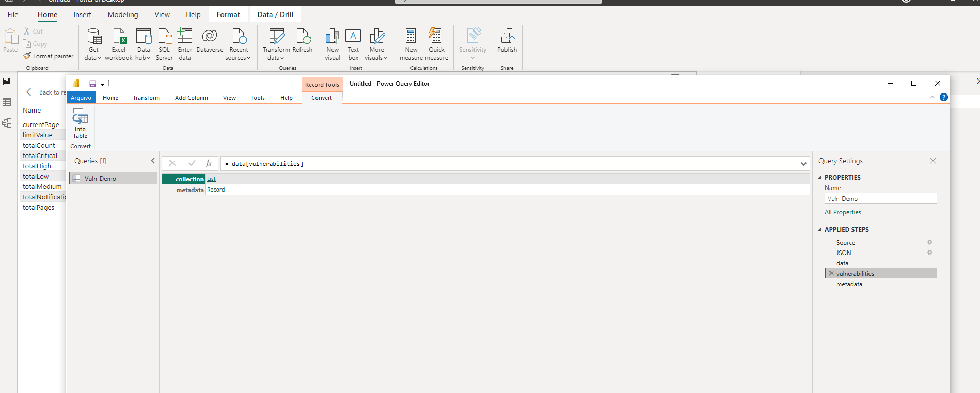
Task: Select the data applied step
Action: pyautogui.click(x=881, y=263)
